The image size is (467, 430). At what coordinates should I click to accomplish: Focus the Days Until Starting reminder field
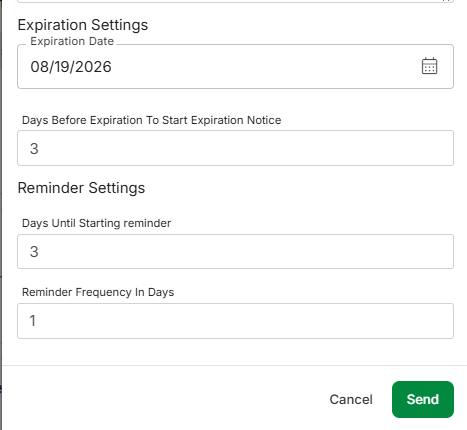235,251
